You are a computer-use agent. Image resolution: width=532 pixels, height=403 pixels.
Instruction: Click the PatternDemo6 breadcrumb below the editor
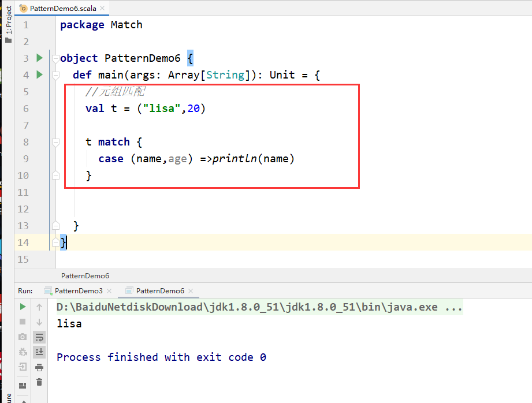tap(85, 276)
